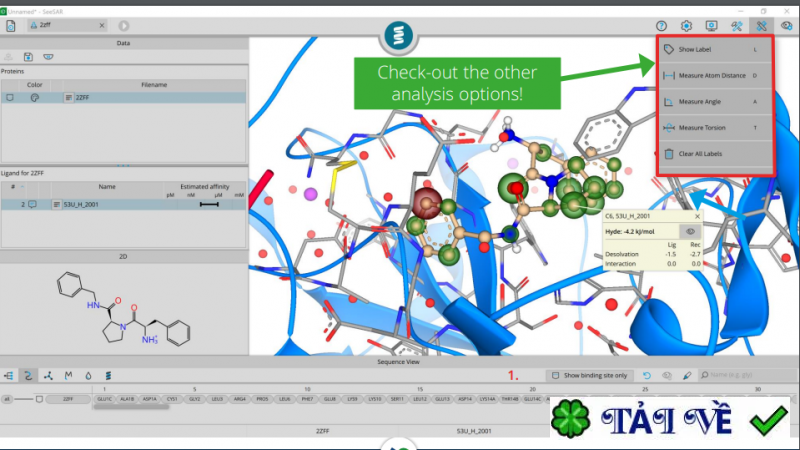Click the sequence view horizontal scrollbar
This screenshot has width=800, height=450.
pyautogui.click(x=131, y=407)
